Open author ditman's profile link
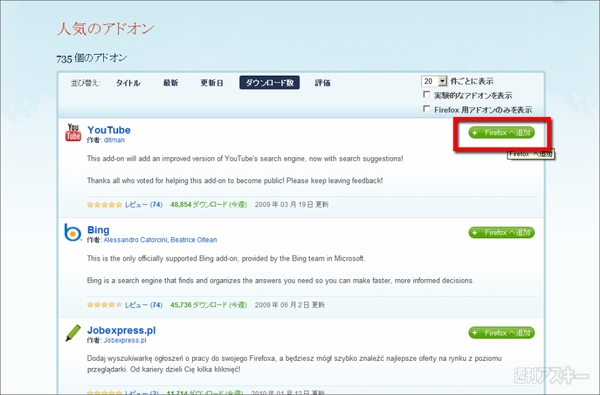Viewport: 600px width, 395px height. click(114, 140)
